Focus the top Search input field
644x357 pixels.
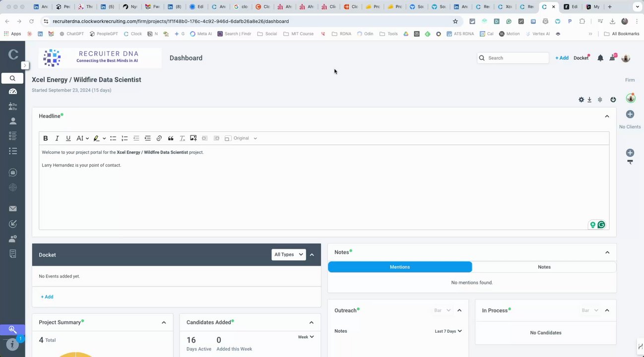514,58
